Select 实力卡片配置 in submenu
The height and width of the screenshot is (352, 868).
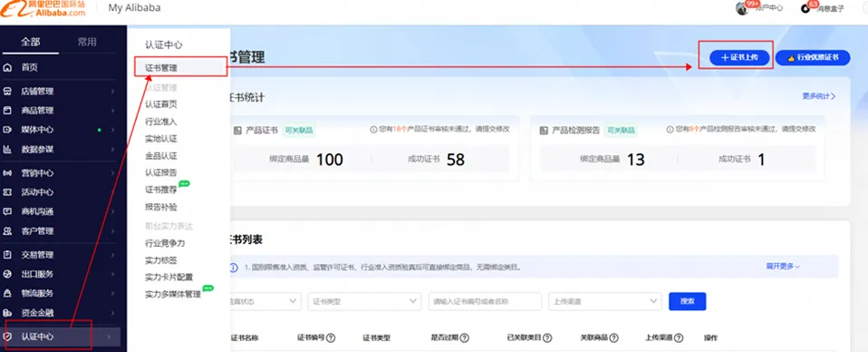(169, 278)
